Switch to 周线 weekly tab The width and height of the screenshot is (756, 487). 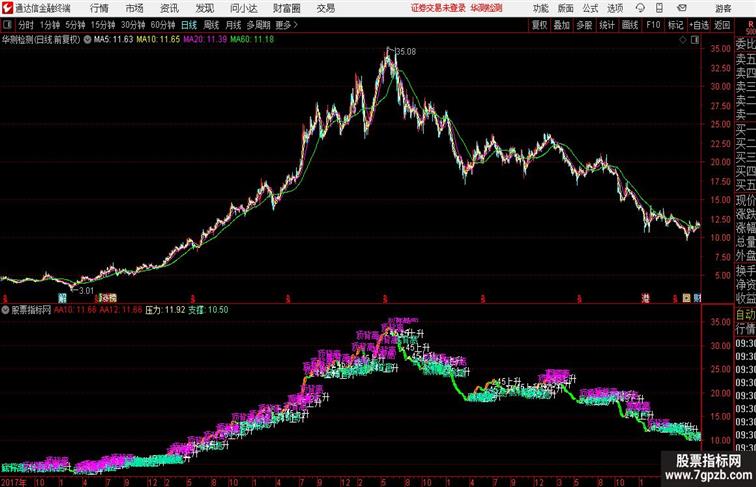pos(211,25)
